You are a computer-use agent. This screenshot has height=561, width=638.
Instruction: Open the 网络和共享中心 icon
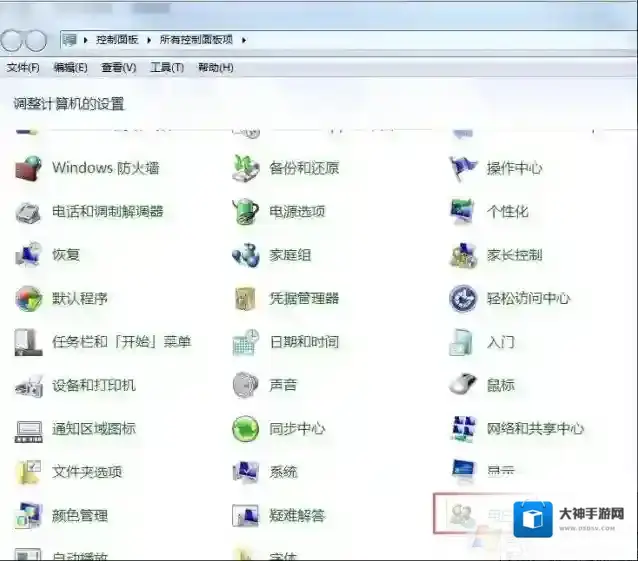coord(463,429)
